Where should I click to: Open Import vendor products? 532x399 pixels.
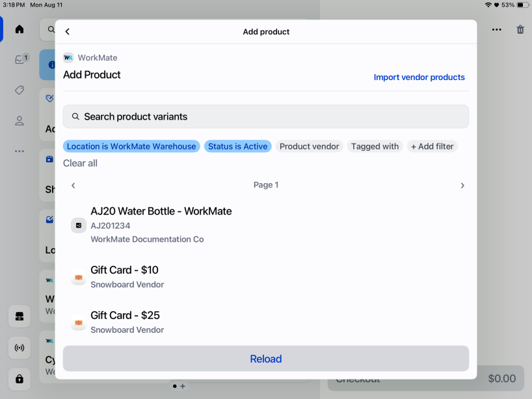tap(419, 77)
